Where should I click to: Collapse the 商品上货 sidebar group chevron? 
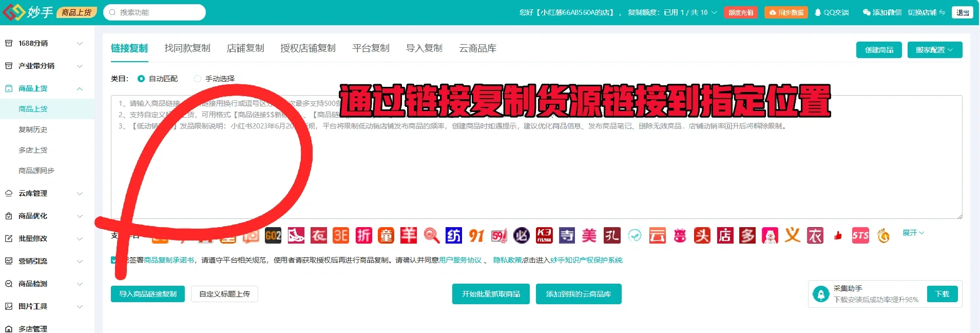[x=80, y=89]
